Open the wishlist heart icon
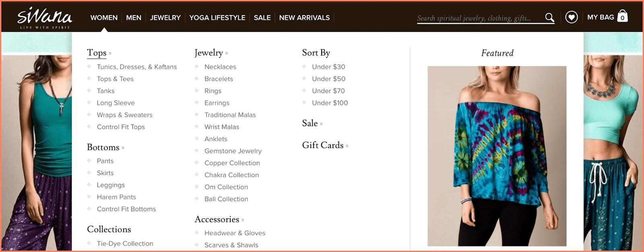This screenshot has height=252, width=644. click(571, 17)
